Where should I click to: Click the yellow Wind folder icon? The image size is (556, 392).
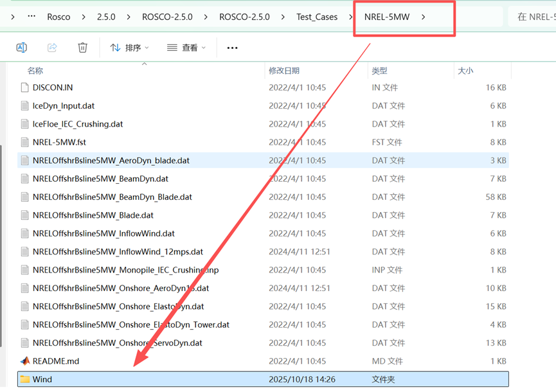click(25, 380)
